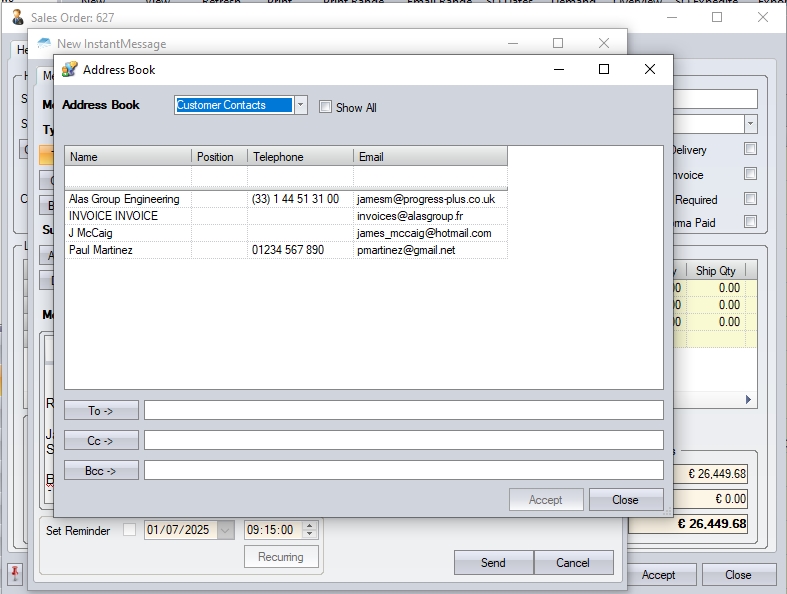The image size is (787, 594).
Task: Maximize the Address Book window
Action: pyautogui.click(x=604, y=69)
